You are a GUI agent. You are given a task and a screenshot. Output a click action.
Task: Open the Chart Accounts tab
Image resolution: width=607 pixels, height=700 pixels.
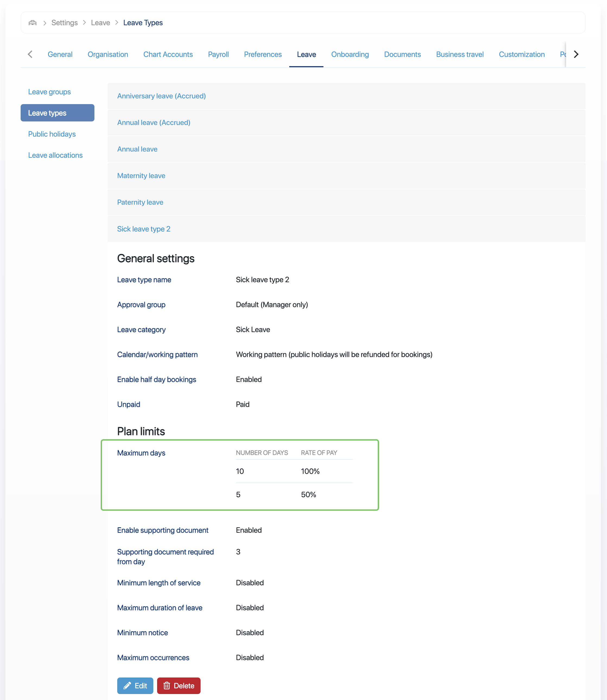(x=168, y=54)
